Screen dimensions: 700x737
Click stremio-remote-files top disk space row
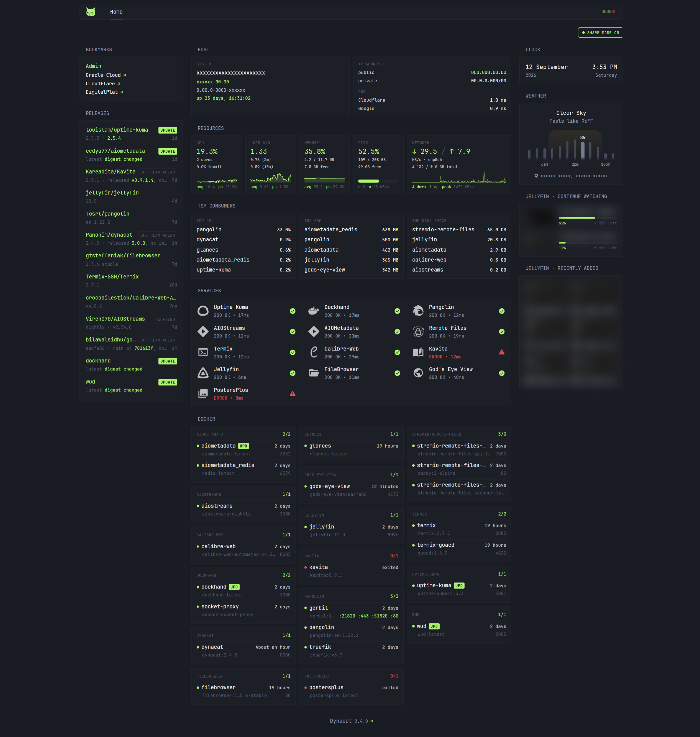[459, 229]
